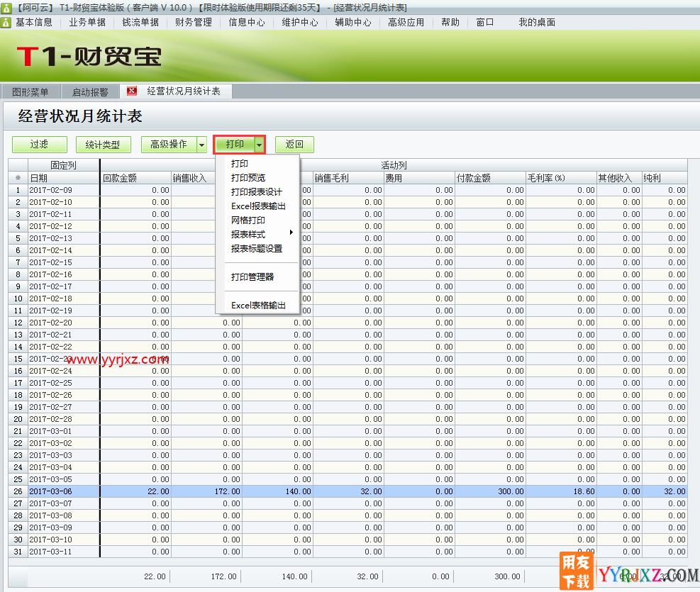Click the app icon in the title bar
Viewport: 700px width, 592px height.
[6, 7]
